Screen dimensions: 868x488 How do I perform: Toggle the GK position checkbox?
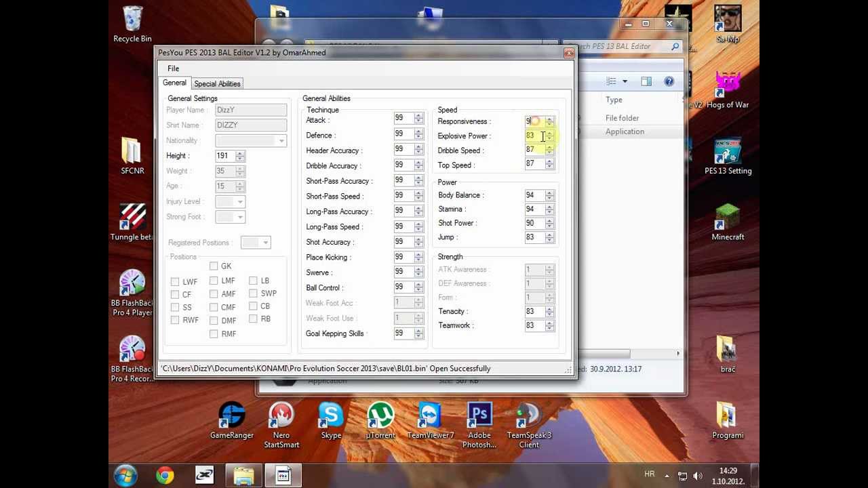(214, 266)
